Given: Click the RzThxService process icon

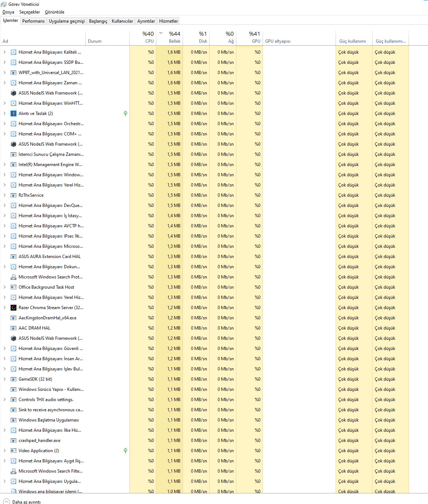Looking at the screenshot, I should 14,195.
